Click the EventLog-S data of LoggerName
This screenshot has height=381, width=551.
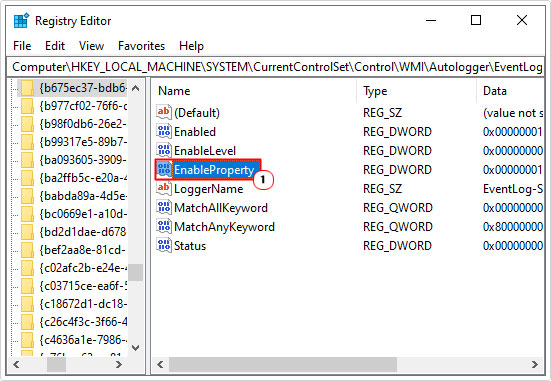pyautogui.click(x=513, y=189)
